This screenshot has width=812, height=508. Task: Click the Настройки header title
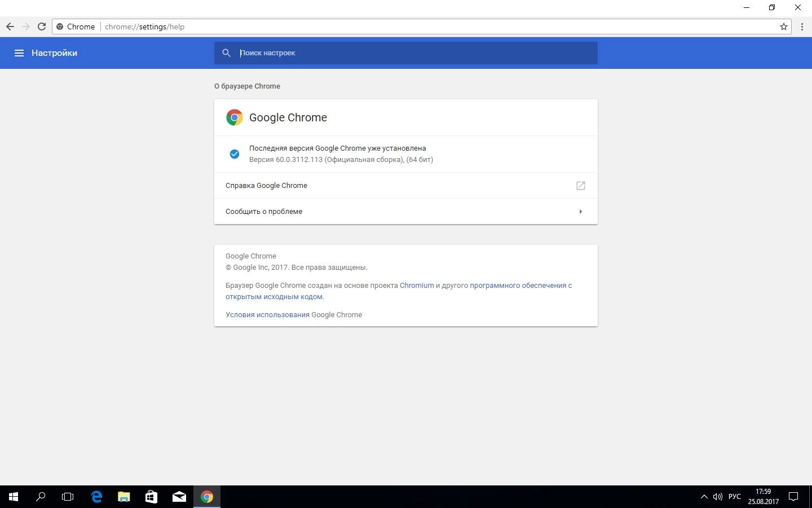(54, 53)
